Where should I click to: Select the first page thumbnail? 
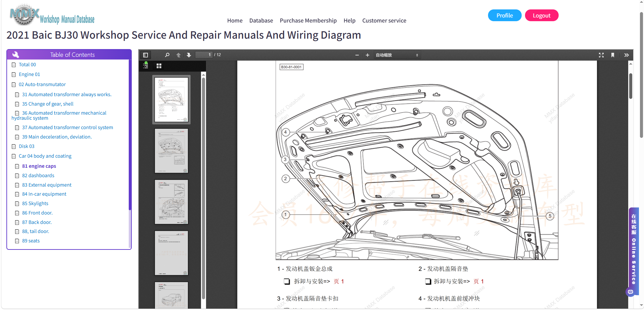(x=171, y=100)
